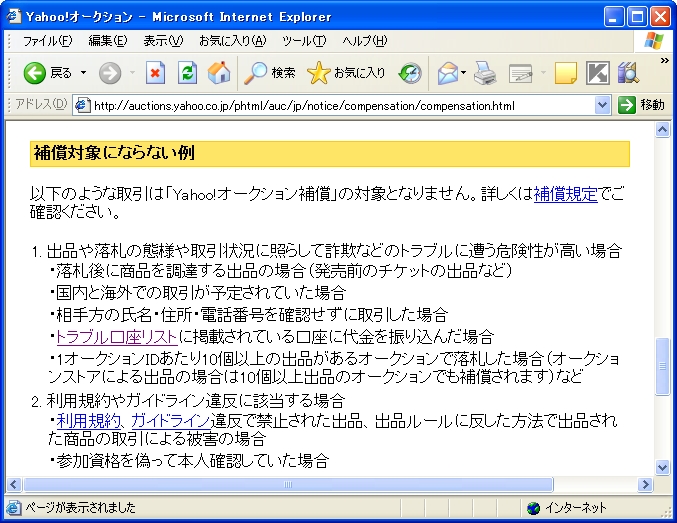
Task: Click the Edit page icon
Action: [x=521, y=73]
